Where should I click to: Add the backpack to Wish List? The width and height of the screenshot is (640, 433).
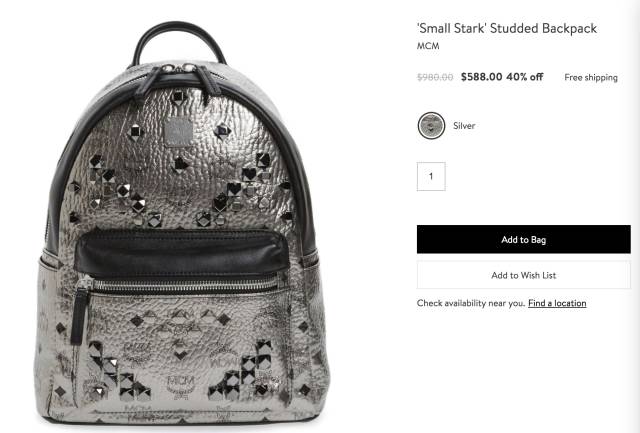click(524, 275)
